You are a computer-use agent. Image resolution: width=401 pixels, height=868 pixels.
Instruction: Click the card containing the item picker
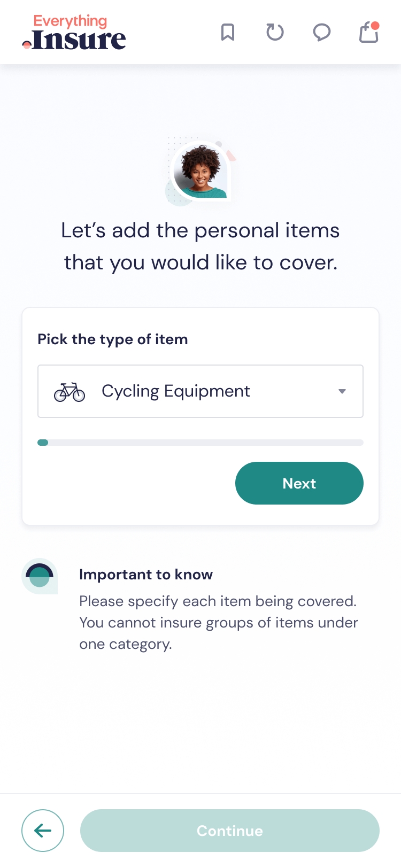200,415
